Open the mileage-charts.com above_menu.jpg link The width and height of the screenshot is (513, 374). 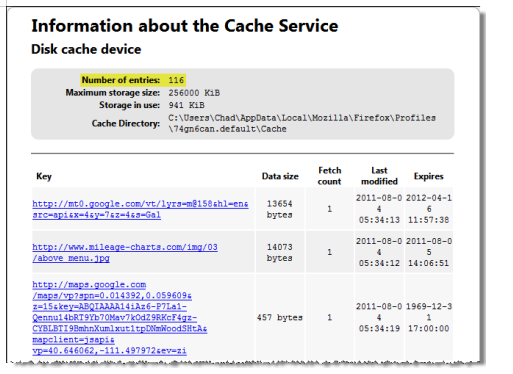(x=125, y=252)
